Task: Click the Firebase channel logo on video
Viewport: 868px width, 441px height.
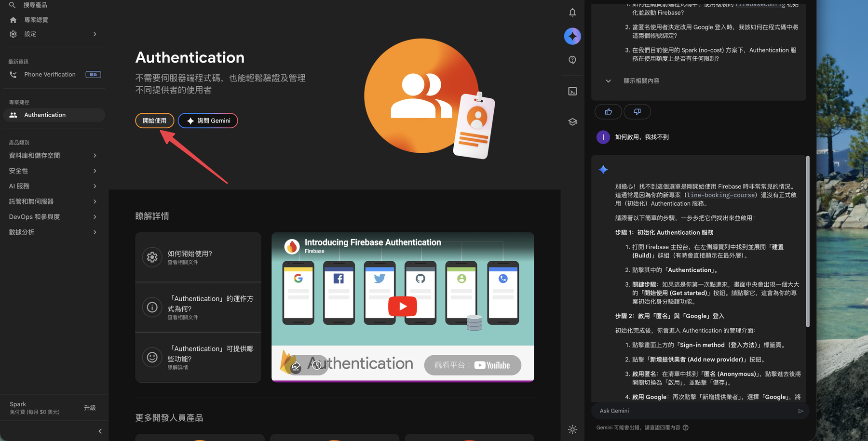Action: (292, 246)
